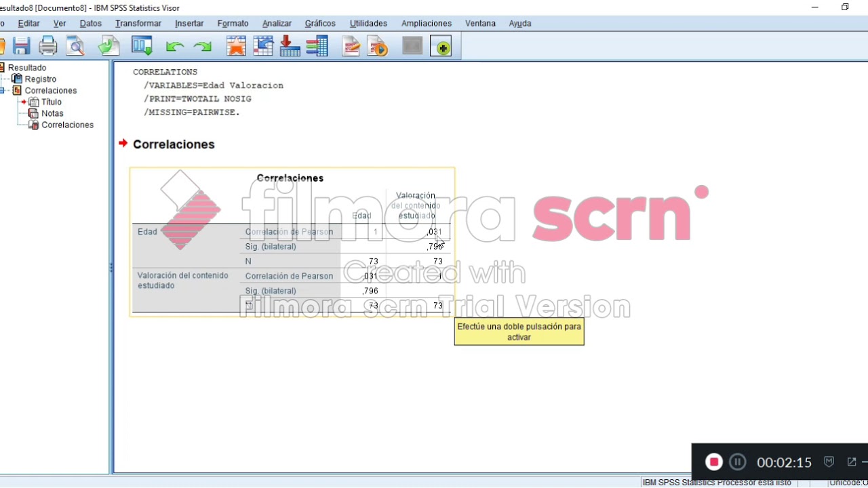Open the Gráficos menu
Screen dimensions: 868x488
tap(320, 23)
